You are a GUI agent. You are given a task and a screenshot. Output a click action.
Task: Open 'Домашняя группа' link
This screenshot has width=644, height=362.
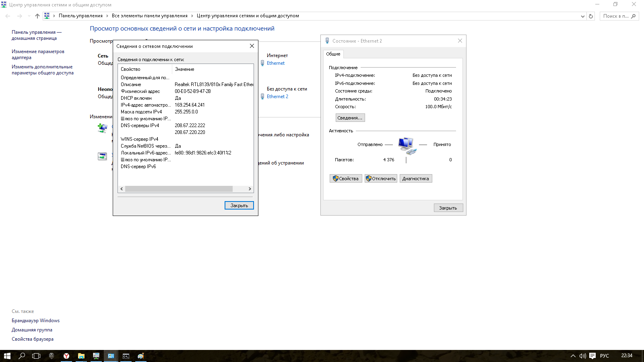click(32, 330)
